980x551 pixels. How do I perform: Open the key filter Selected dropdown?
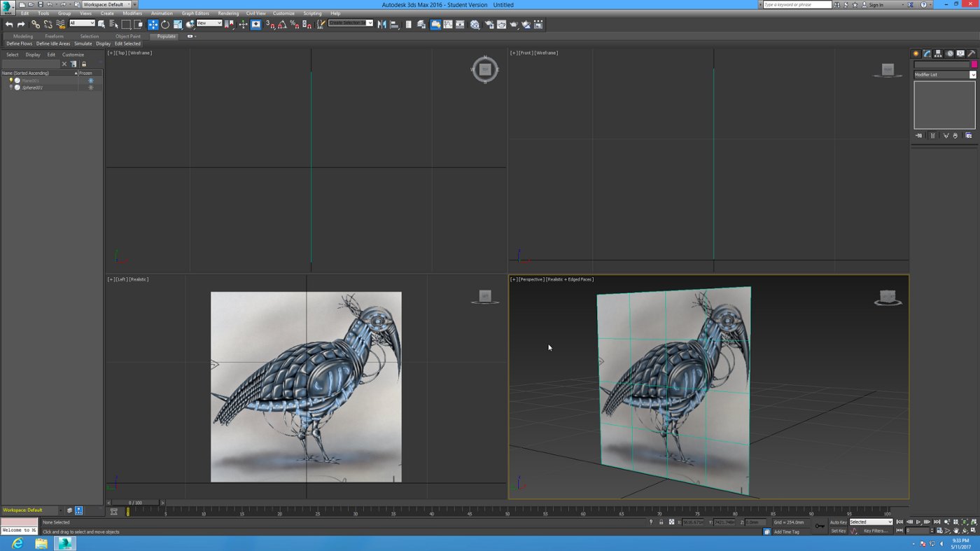[871, 522]
